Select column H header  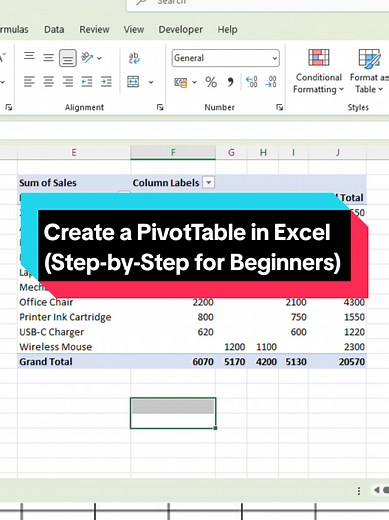[263, 153]
